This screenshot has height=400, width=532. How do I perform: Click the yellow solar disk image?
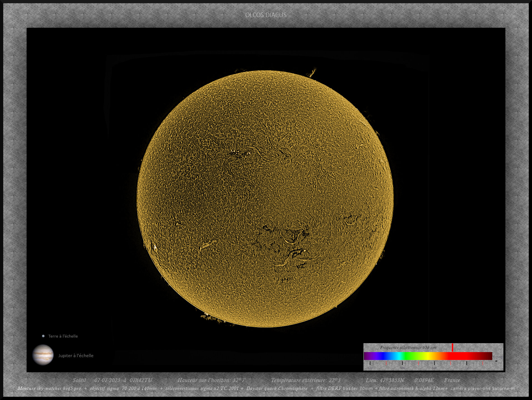[x=265, y=199]
